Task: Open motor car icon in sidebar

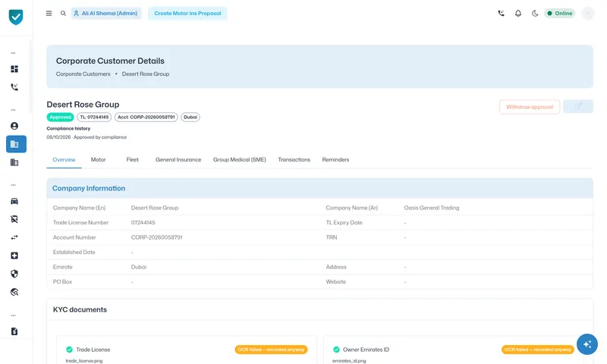Action: point(14,201)
